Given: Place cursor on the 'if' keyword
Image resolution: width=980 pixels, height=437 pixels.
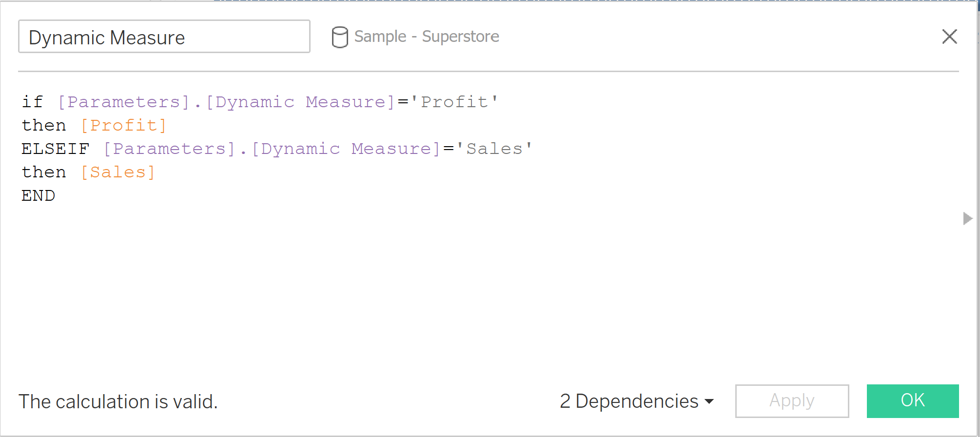Looking at the screenshot, I should pyautogui.click(x=32, y=102).
